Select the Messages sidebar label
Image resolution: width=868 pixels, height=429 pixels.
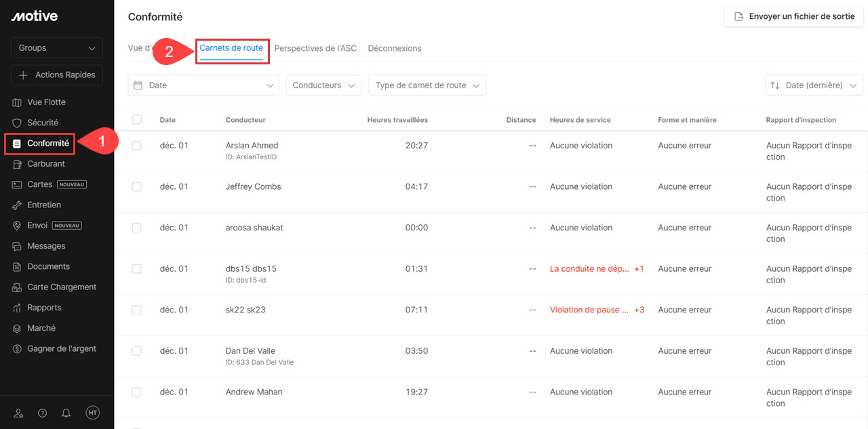click(x=46, y=246)
